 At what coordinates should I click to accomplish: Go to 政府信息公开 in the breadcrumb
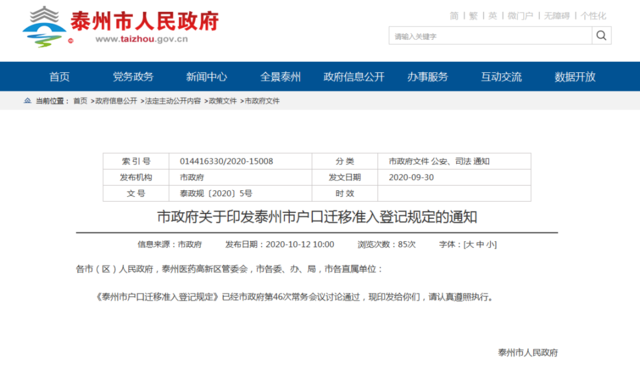point(116,101)
